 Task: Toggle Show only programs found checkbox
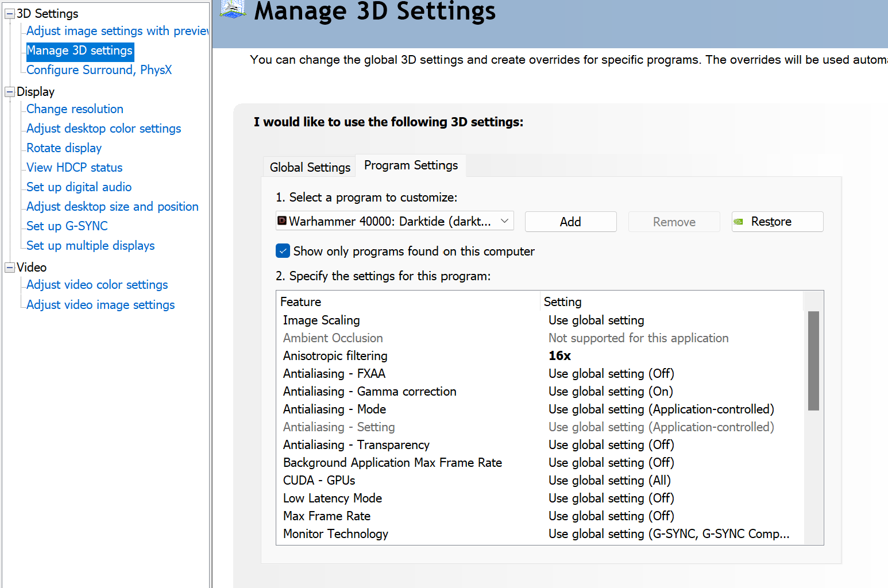point(283,251)
